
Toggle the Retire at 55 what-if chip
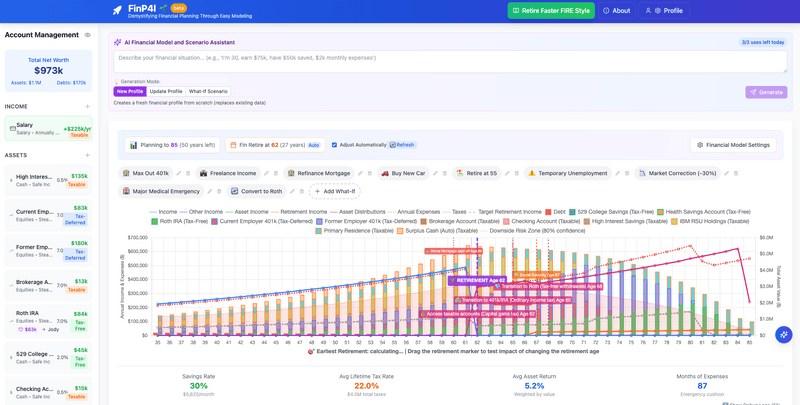477,173
